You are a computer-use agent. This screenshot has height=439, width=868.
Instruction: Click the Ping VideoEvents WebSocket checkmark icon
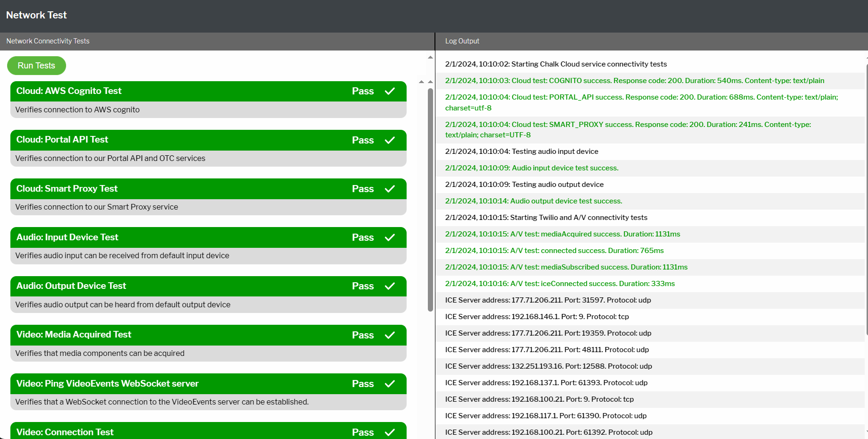pos(390,384)
